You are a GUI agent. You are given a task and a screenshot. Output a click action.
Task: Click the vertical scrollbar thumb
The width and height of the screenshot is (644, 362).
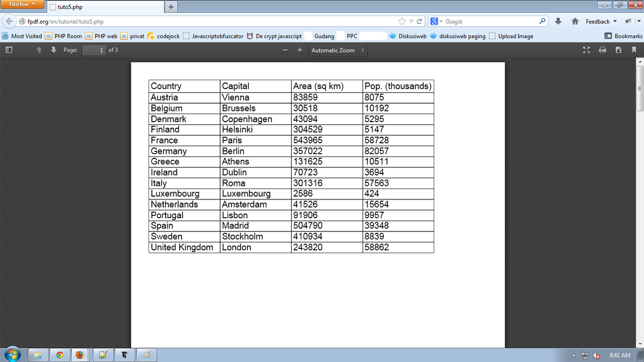click(640, 88)
